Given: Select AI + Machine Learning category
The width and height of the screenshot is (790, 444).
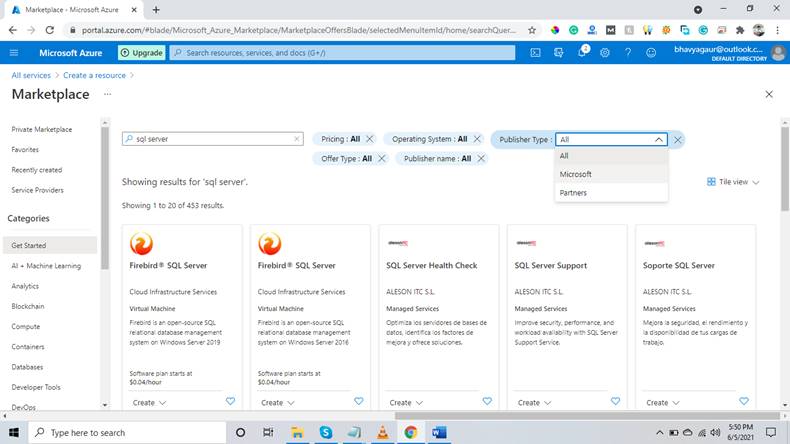Looking at the screenshot, I should tap(46, 266).
